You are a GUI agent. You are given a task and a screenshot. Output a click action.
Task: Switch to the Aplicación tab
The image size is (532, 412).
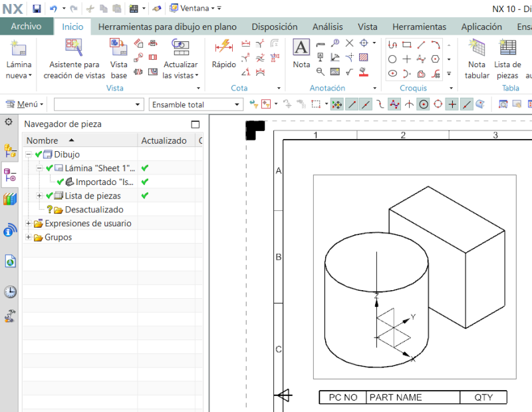pyautogui.click(x=481, y=27)
